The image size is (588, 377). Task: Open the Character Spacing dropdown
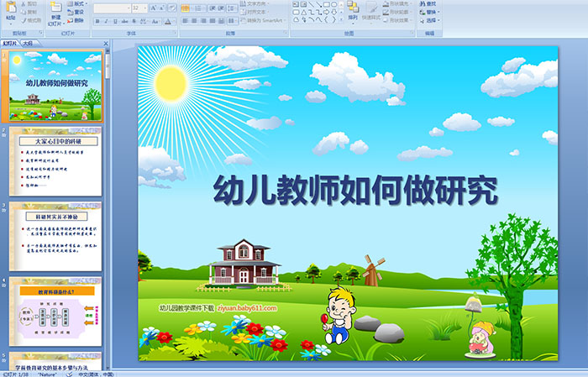pyautogui.click(x=144, y=21)
